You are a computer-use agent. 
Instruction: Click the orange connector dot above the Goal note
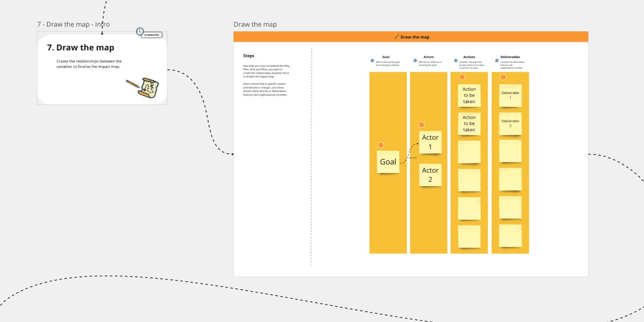(381, 145)
